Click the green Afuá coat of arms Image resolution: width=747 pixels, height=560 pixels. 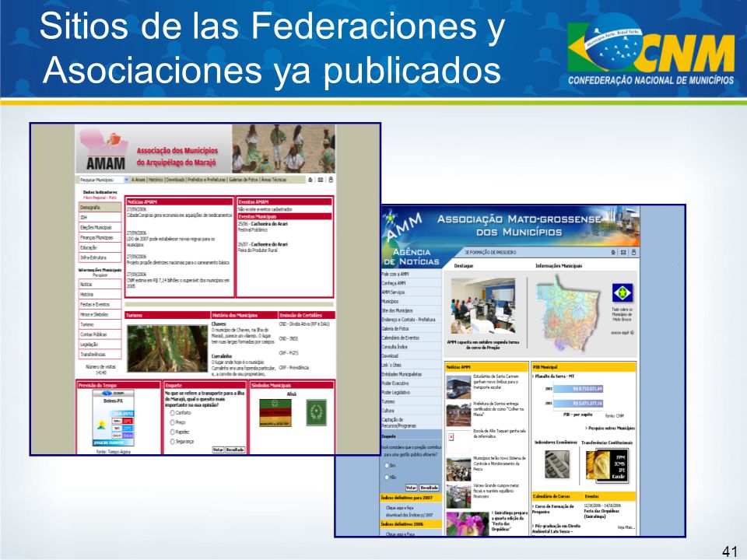[316, 412]
